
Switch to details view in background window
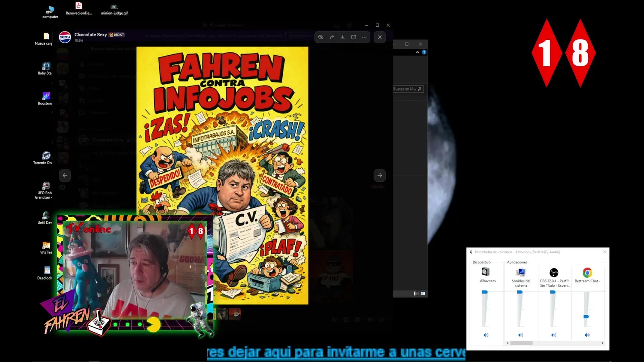pyautogui.click(x=416, y=293)
